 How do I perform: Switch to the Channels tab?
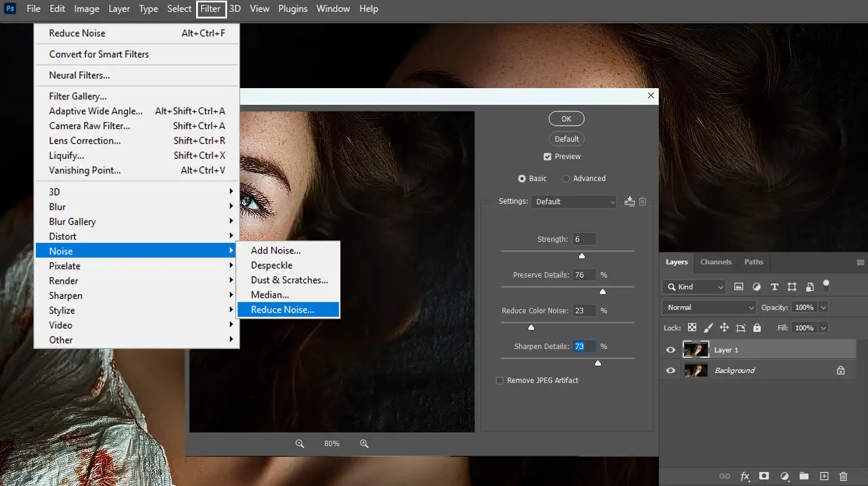point(716,262)
